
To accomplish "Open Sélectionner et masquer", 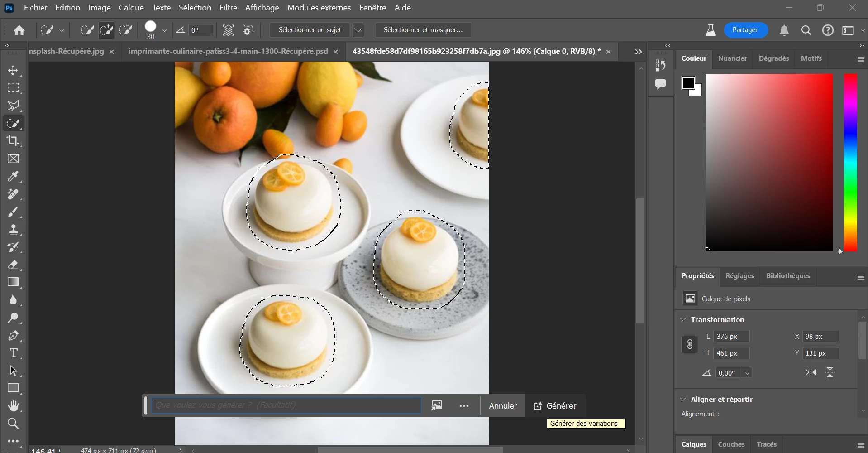I will [423, 30].
